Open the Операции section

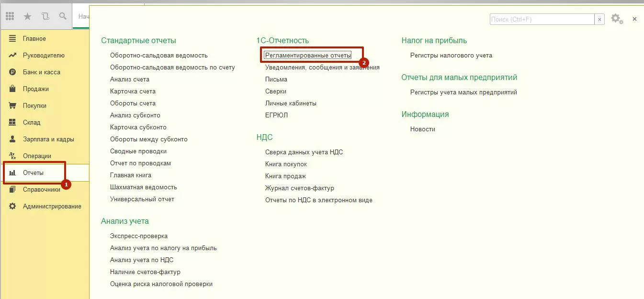pos(37,156)
